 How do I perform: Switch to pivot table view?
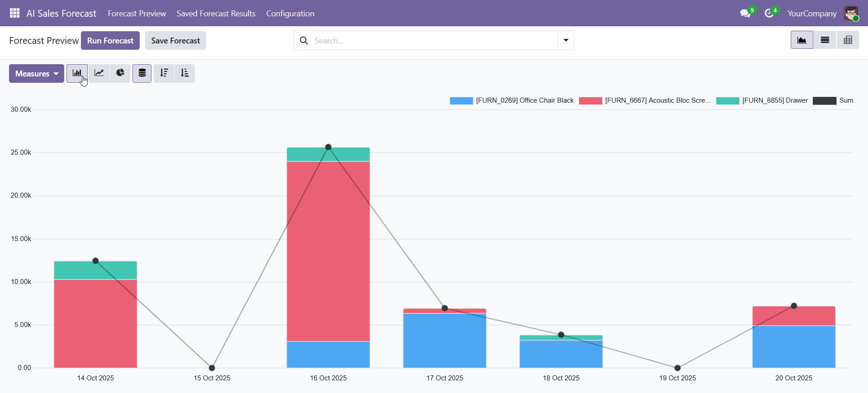click(x=848, y=40)
